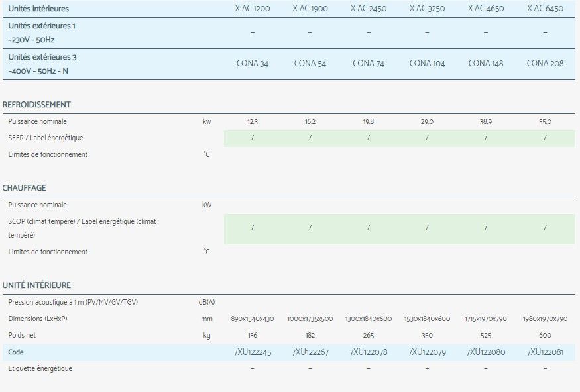This screenshot has width=580, height=392.
Task: Click the Unités intérieures header label
Action: tap(38, 9)
